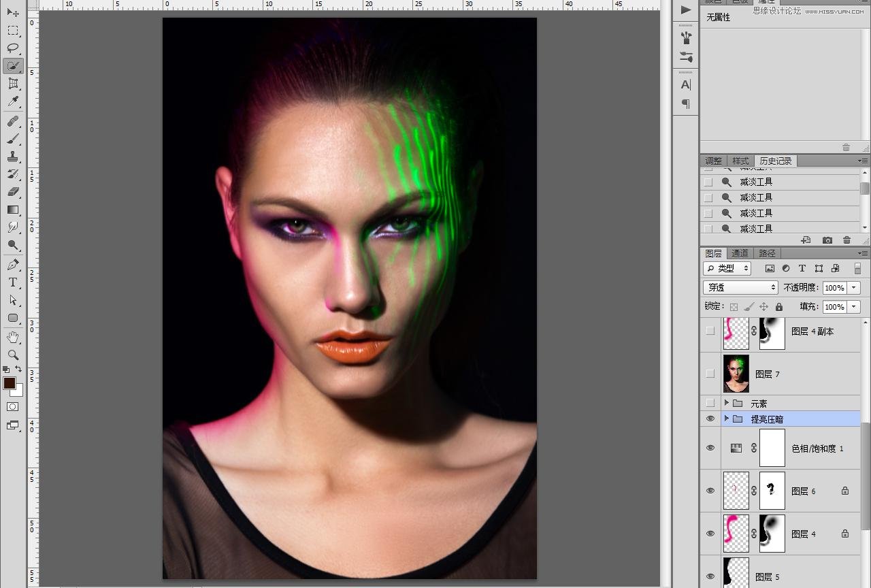Select the Smudge tool
The width and height of the screenshot is (871, 588).
[13, 227]
